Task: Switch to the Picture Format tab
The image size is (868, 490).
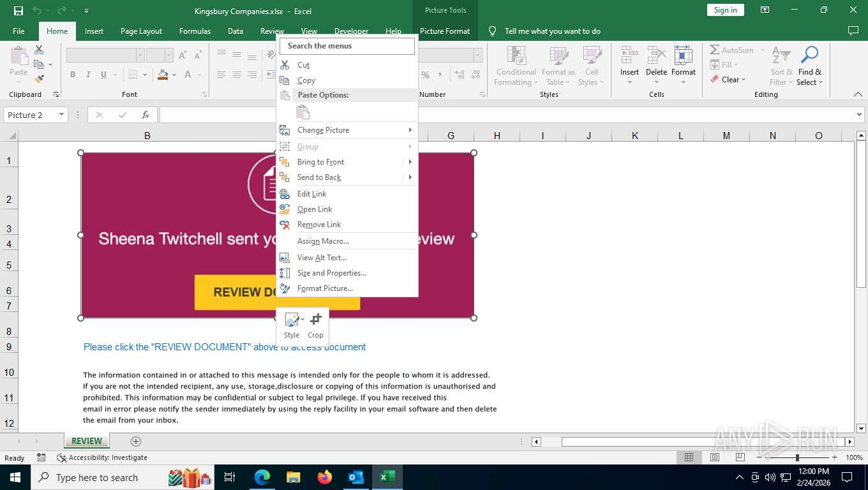Action: point(445,31)
